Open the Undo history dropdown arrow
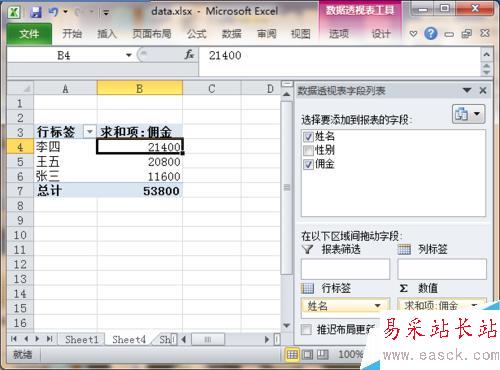Image resolution: width=500 pixels, height=370 pixels. (66, 12)
